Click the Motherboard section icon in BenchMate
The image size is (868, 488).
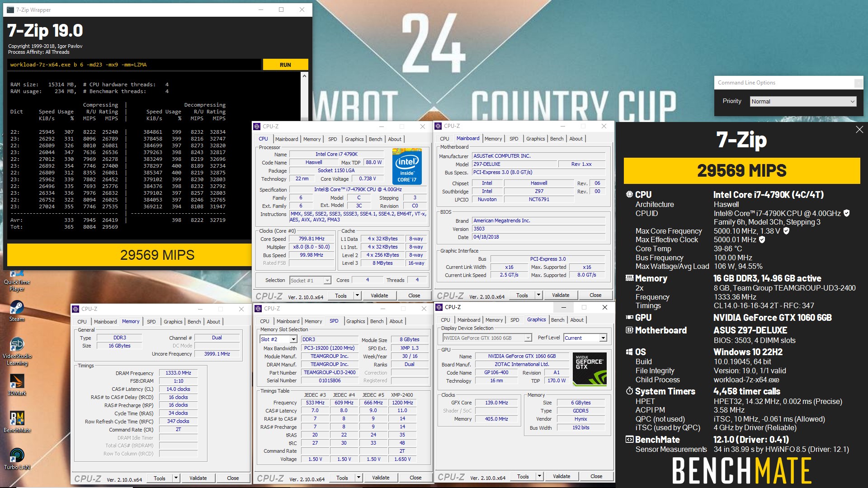pos(629,330)
